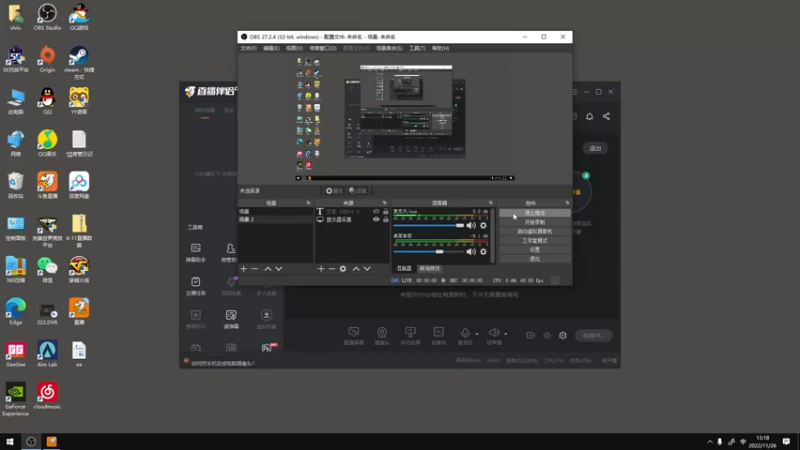Move selected source up
This screenshot has height=450, width=800.
click(356, 268)
